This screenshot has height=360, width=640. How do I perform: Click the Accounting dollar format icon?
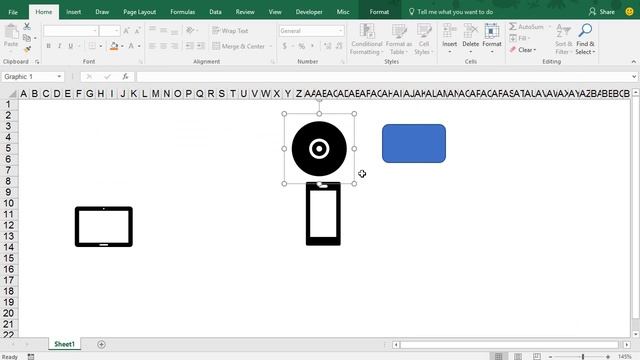284,46
